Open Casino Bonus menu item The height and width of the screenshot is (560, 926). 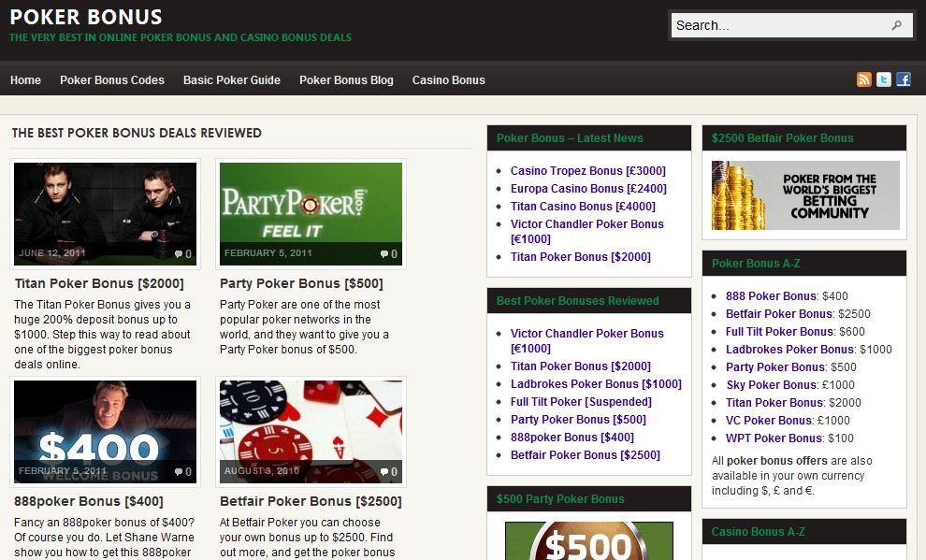449,80
